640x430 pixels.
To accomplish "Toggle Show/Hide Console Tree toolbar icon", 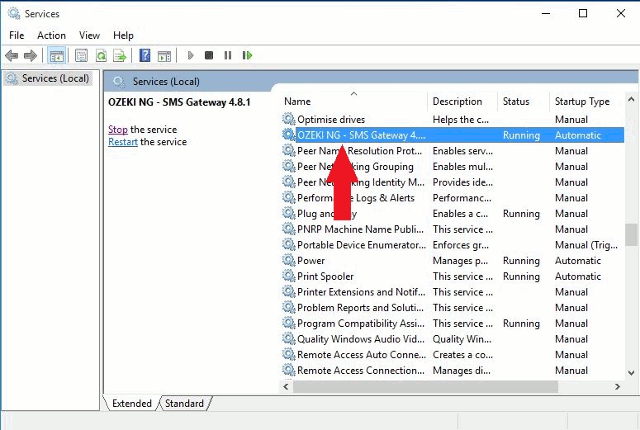I will [57, 55].
